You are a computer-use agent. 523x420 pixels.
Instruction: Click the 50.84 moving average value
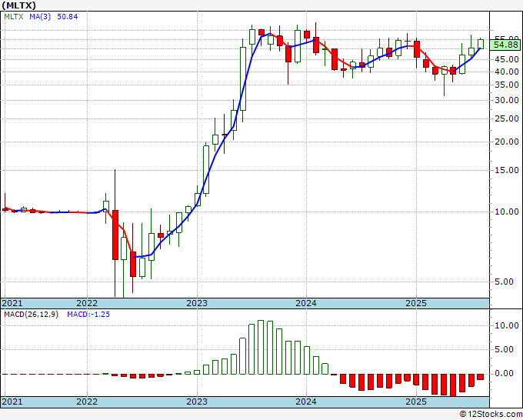tap(68, 16)
